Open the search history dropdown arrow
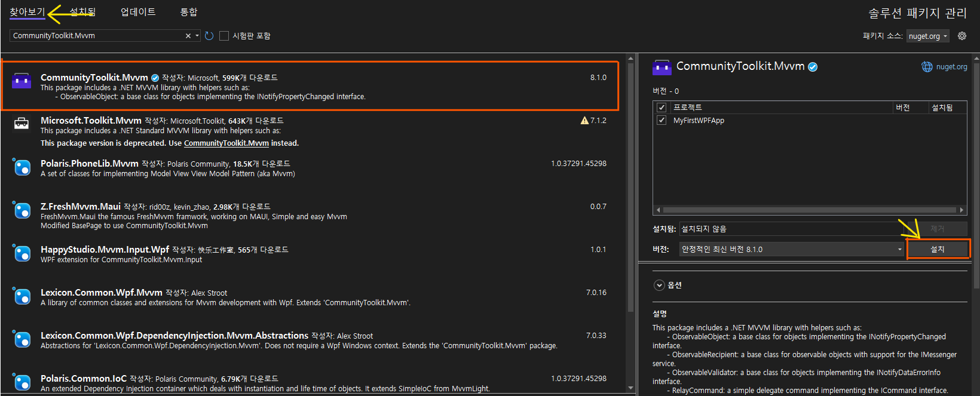The image size is (980, 396). [197, 36]
